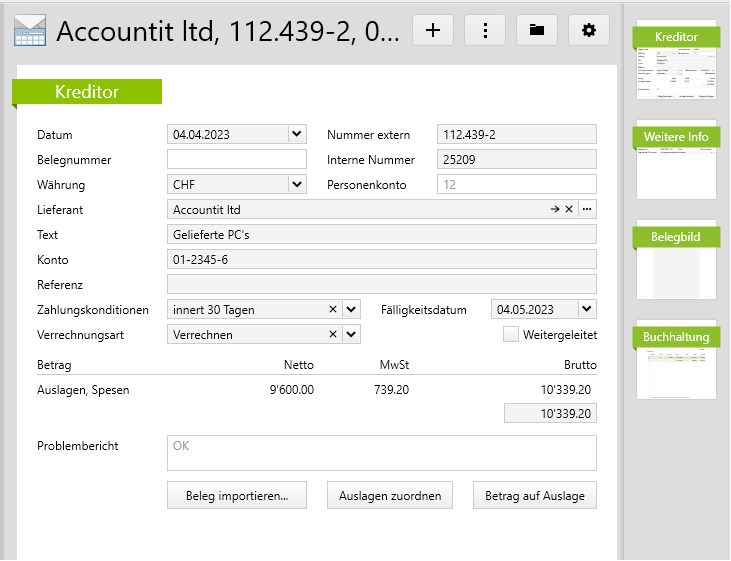This screenshot has width=731, height=561.
Task: Clear Zahlungskonditionen with the X icon
Action: [x=333, y=310]
